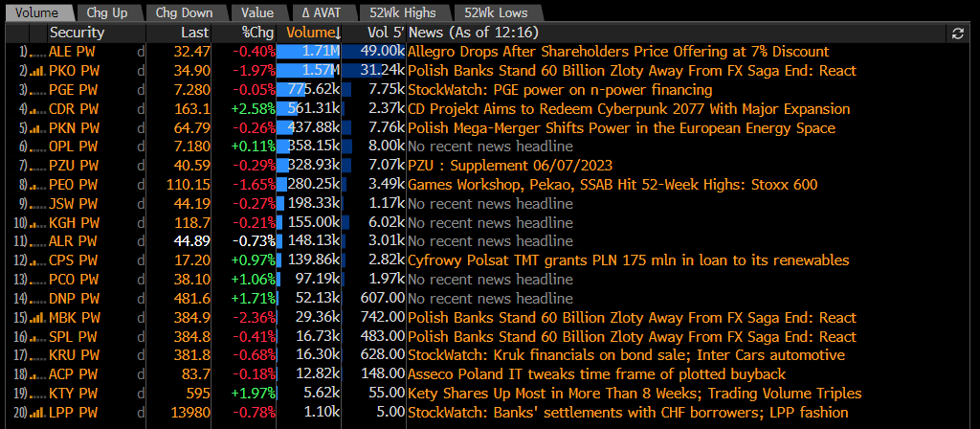980x429 pixels.
Task: Switch to the Volume tab
Action: coord(37,12)
